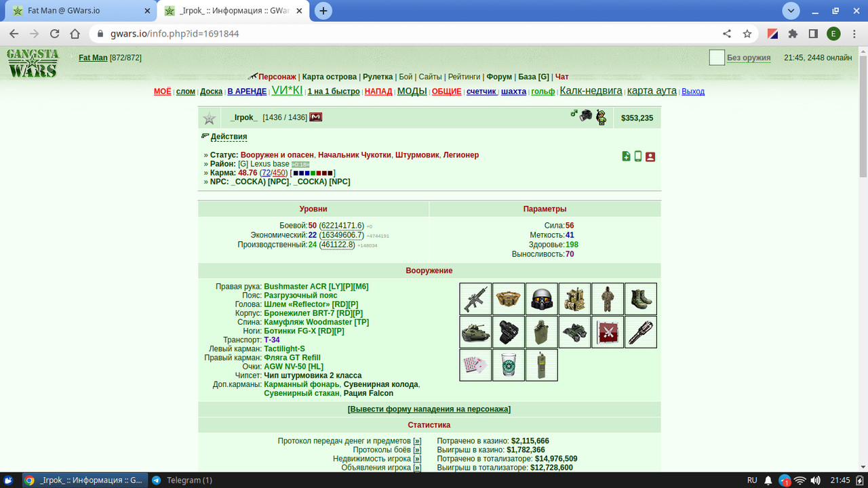The height and width of the screenshot is (488, 868).
Task: Open Протокол передач денег и предметов arrow
Action: click(x=417, y=441)
